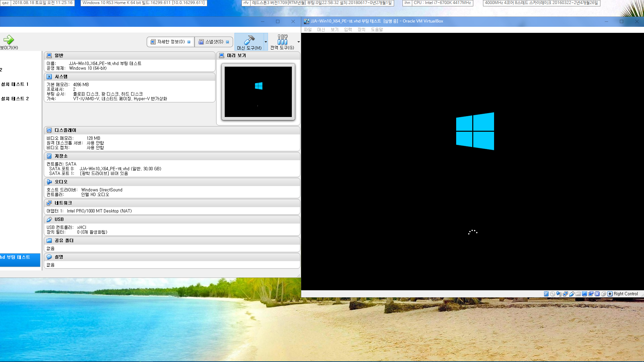Expand the Global Tools dropdown arrow
This screenshot has width=644, height=362.
click(x=299, y=42)
